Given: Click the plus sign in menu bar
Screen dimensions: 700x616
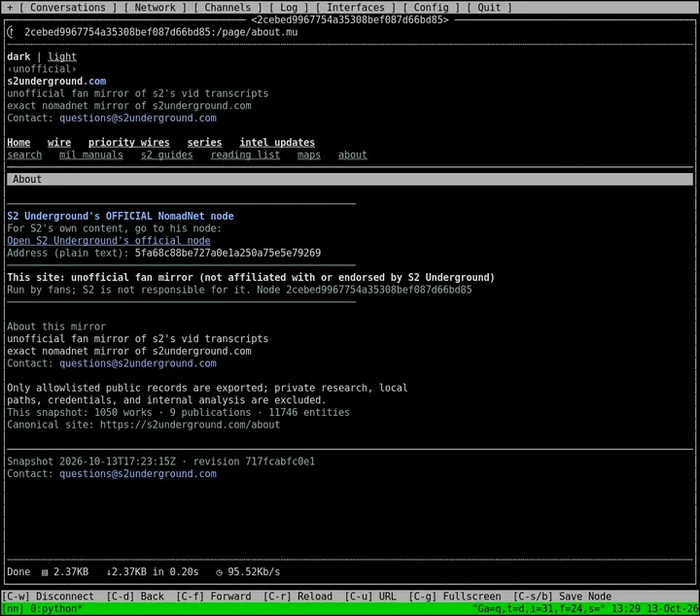Looking at the screenshot, I should [x=10, y=7].
